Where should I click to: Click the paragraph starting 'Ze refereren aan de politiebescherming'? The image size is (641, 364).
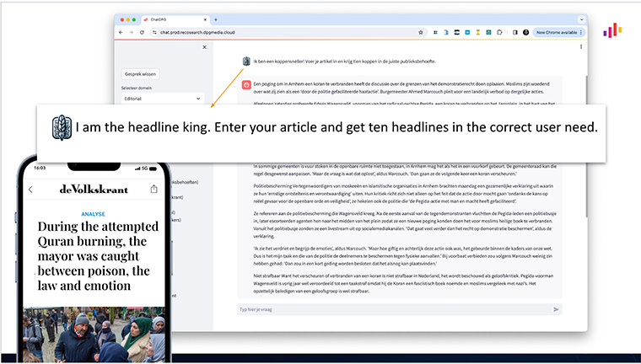pos(405,225)
